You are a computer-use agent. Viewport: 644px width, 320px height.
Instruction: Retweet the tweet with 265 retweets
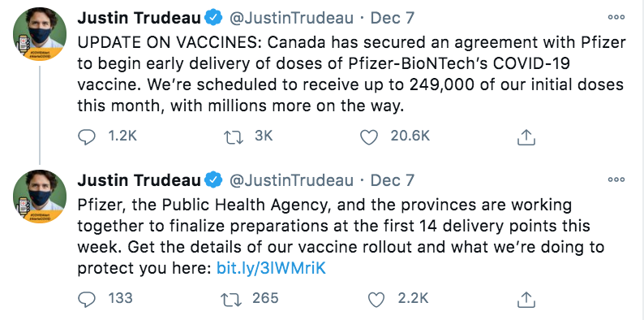232,299
